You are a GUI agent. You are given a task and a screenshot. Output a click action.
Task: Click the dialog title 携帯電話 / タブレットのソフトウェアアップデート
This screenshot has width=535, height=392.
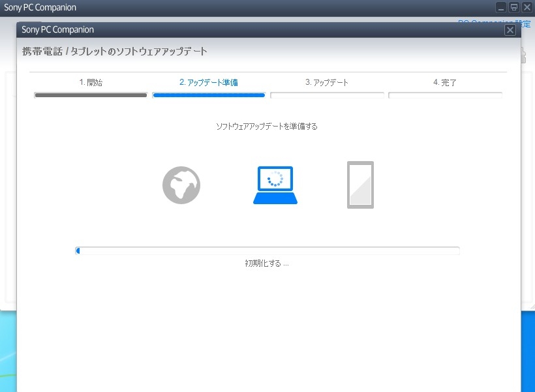pyautogui.click(x=114, y=51)
